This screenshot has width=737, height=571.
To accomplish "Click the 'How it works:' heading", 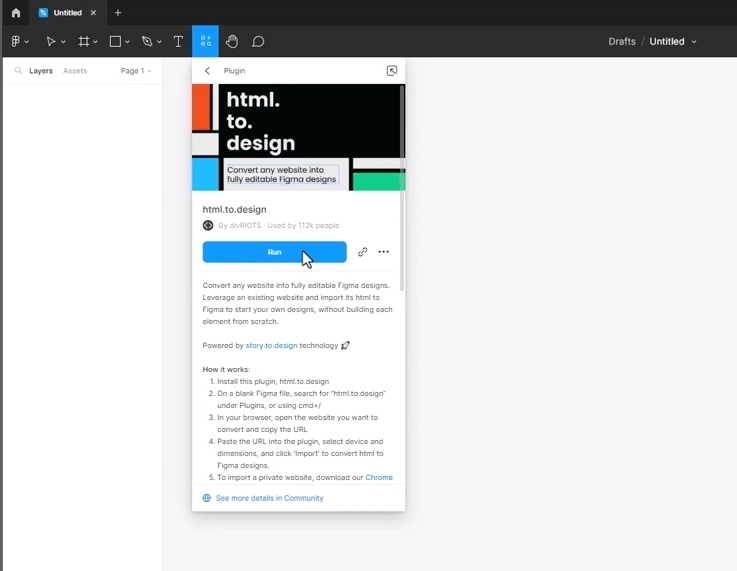I will point(226,369).
